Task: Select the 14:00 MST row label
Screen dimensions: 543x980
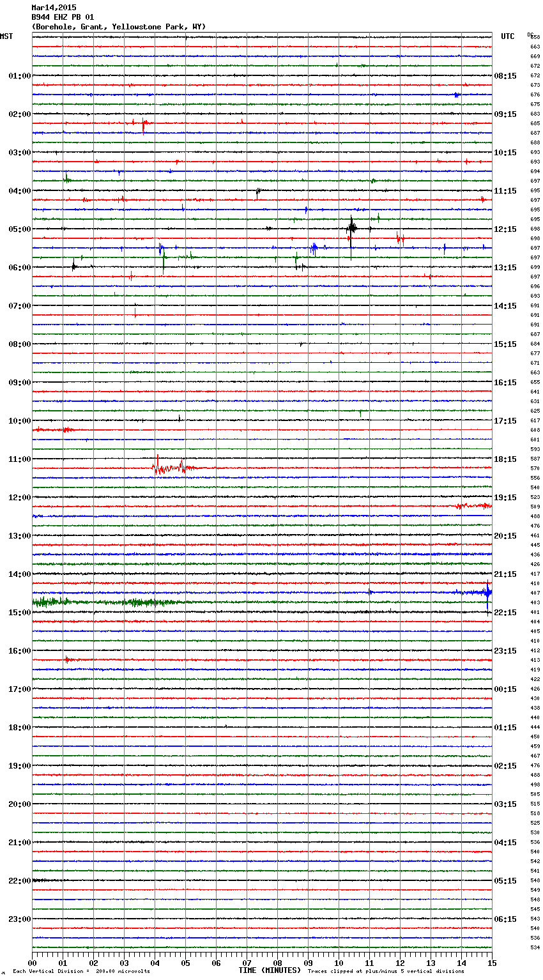Action: (20, 574)
